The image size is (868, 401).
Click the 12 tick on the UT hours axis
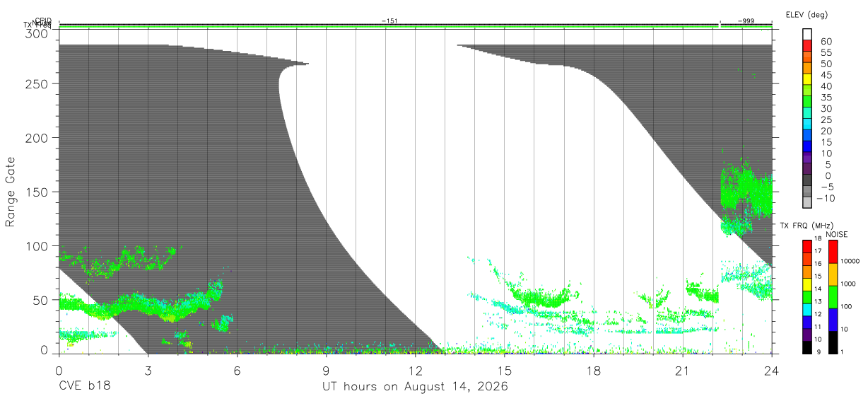pyautogui.click(x=415, y=371)
